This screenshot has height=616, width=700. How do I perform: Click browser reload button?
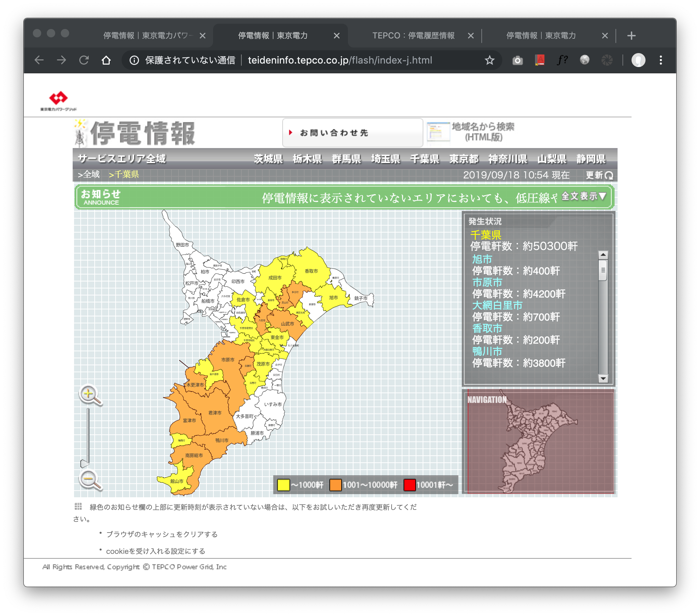[x=84, y=60]
